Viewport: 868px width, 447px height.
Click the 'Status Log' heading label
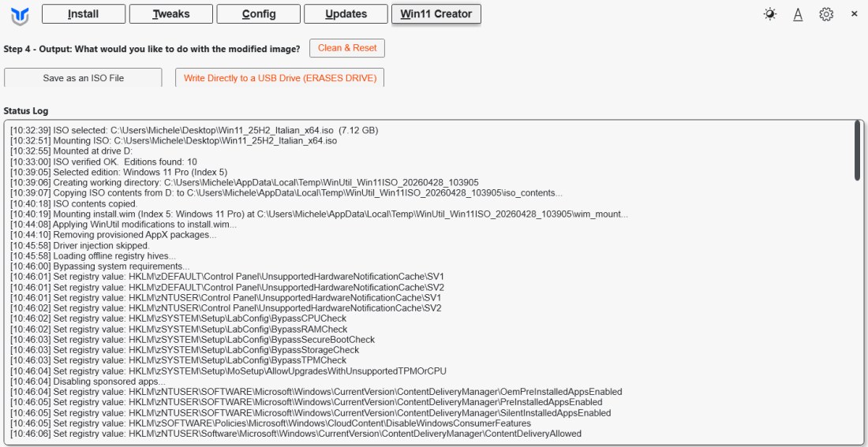point(25,111)
